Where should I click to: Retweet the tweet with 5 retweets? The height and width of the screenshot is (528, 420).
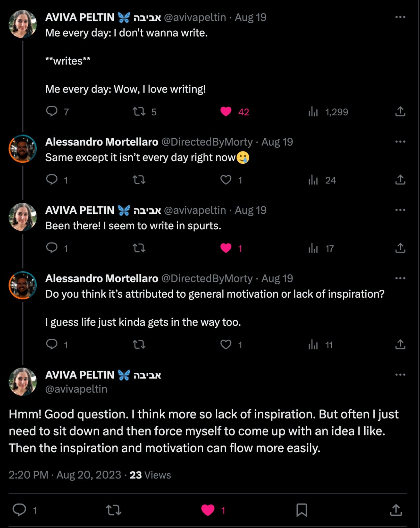coord(139,111)
